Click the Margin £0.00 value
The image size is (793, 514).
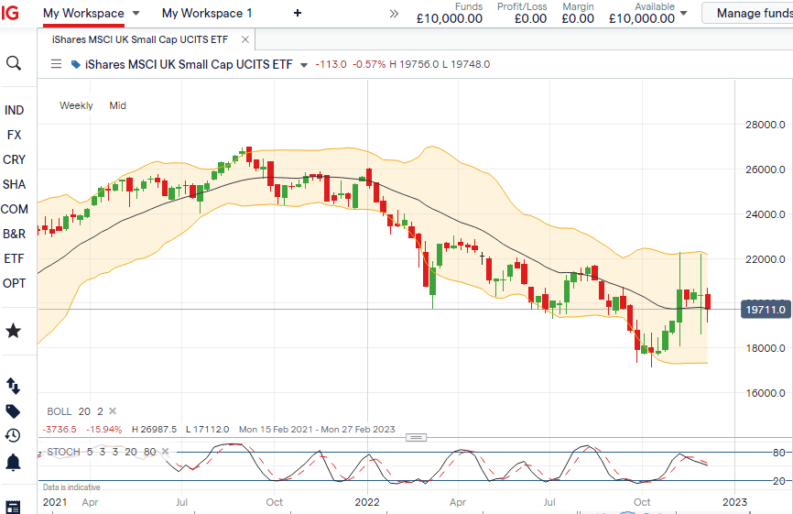(578, 19)
